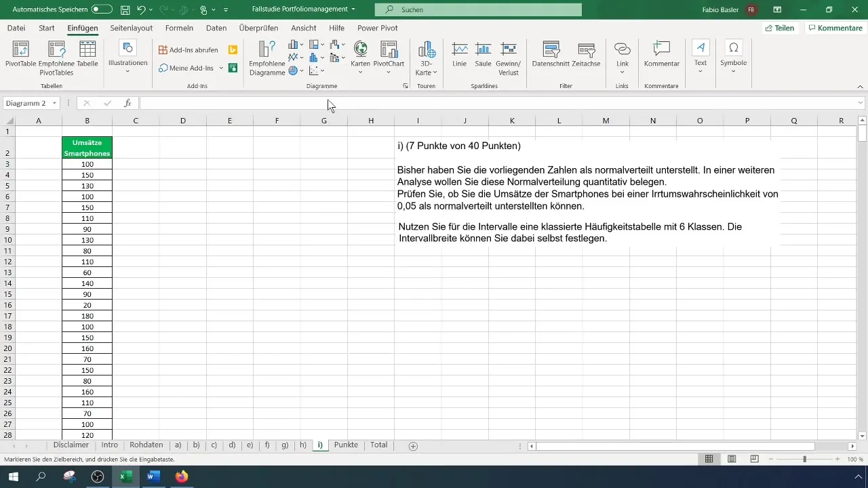The width and height of the screenshot is (868, 488).
Task: Click the Save icon in title bar
Action: (125, 9)
